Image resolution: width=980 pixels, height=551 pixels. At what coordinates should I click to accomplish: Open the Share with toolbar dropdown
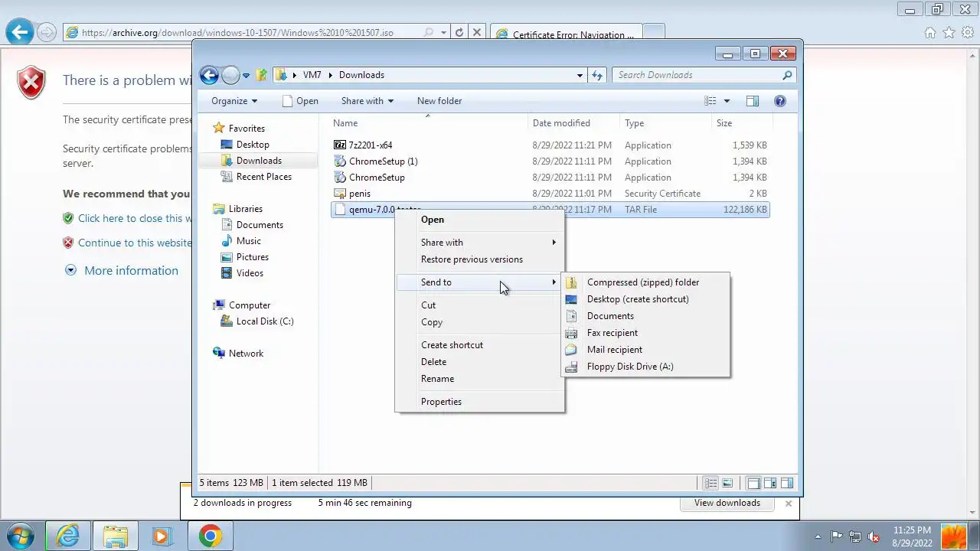(x=367, y=101)
